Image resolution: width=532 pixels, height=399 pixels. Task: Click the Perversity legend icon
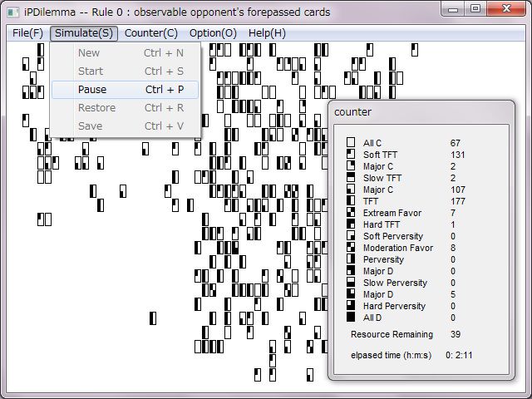click(x=351, y=259)
